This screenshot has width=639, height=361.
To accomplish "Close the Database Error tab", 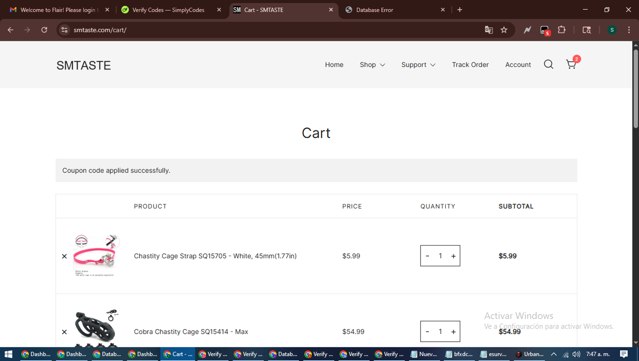I will 443,10.
